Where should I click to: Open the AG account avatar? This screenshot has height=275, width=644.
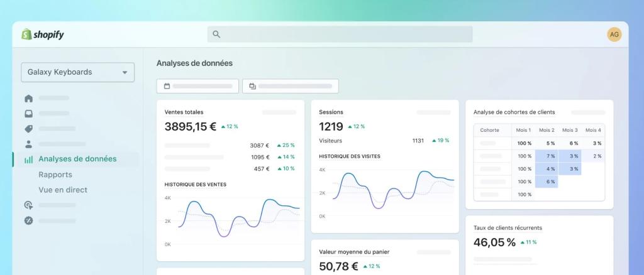click(x=614, y=35)
